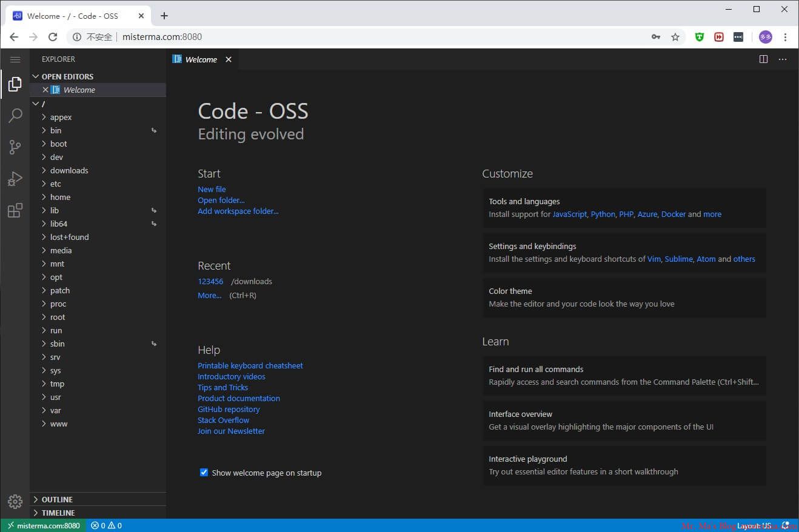This screenshot has height=532, width=799.
Task: Install Docker support link
Action: (674, 214)
